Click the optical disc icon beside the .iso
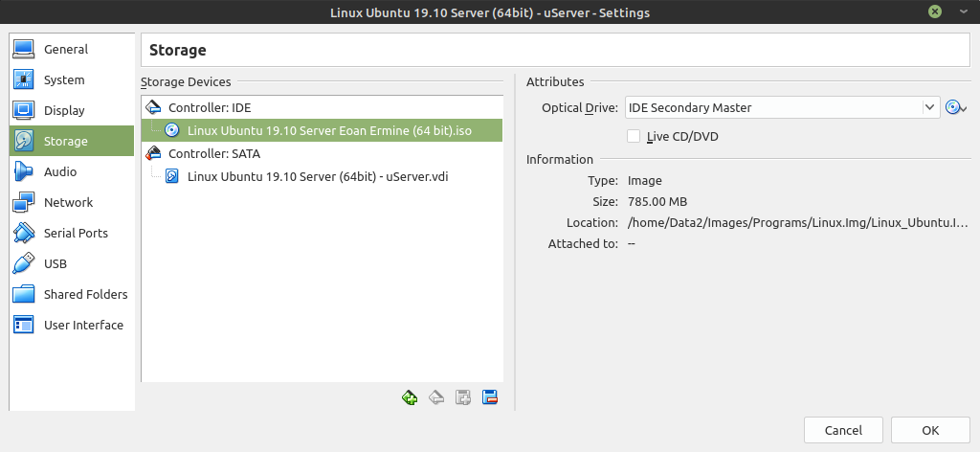Image resolution: width=980 pixels, height=452 pixels. pos(172,130)
